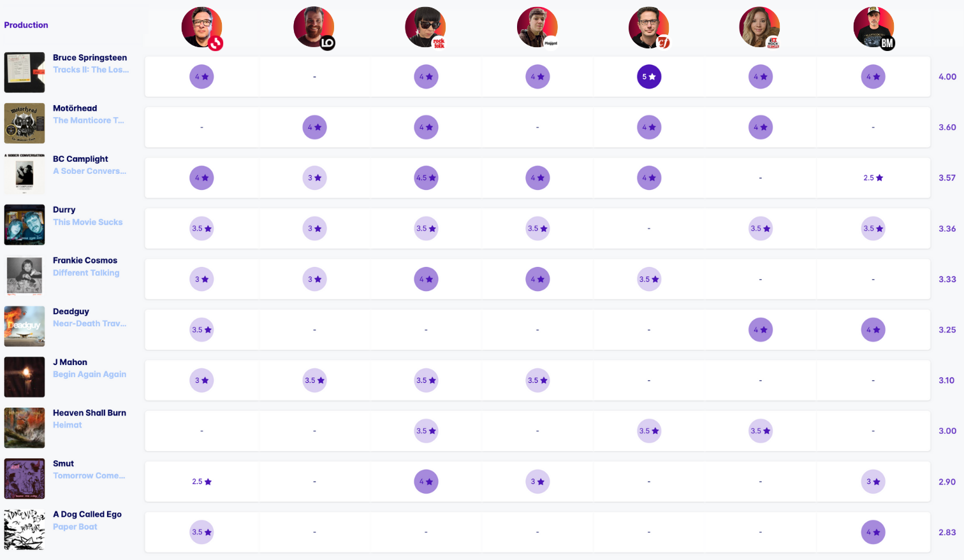Click the 5-star rating in the Bruce Springsteen row
This screenshot has width=964, height=560.
pyautogui.click(x=649, y=77)
